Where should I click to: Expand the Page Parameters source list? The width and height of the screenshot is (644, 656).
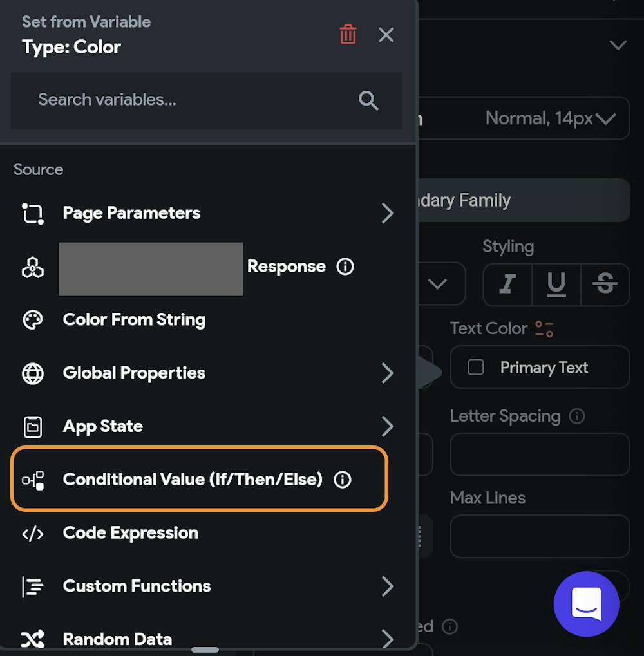tap(388, 212)
